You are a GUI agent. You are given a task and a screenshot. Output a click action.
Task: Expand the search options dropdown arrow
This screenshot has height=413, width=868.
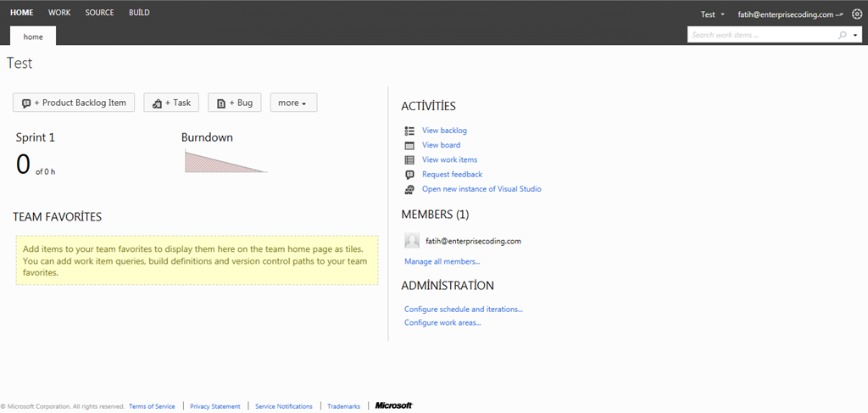(x=856, y=35)
